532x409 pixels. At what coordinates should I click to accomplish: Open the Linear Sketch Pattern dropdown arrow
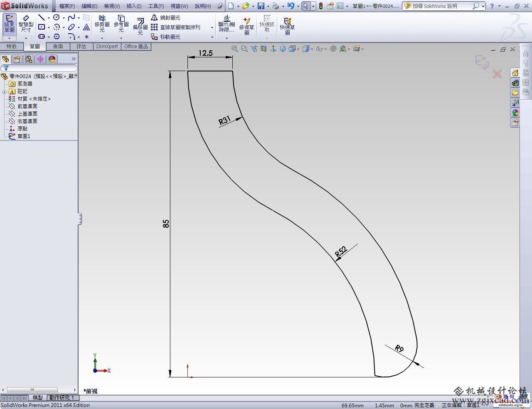[212, 28]
